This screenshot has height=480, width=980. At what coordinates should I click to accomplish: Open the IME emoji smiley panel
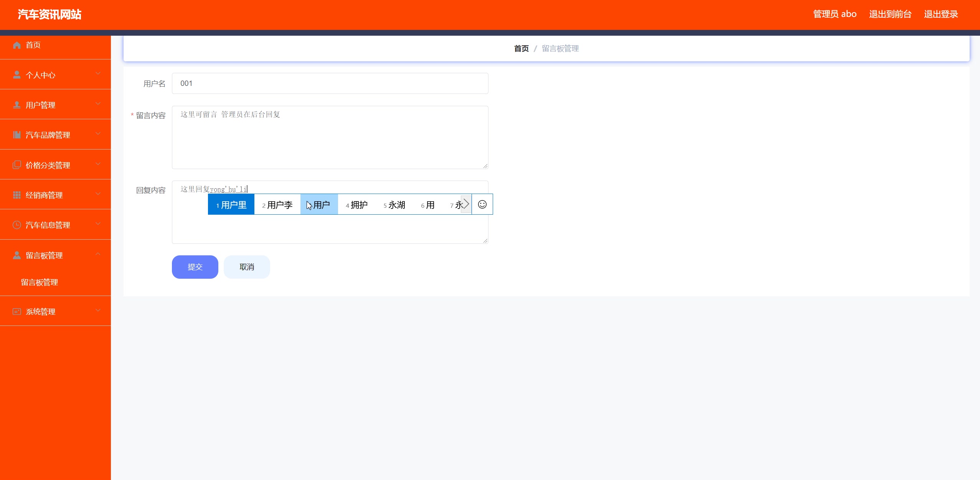pyautogui.click(x=482, y=204)
